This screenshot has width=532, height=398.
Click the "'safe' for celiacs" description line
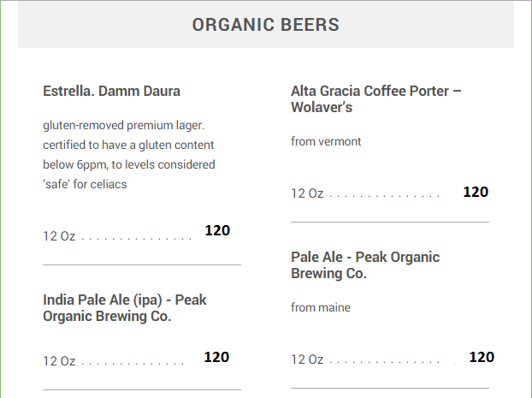(x=85, y=184)
